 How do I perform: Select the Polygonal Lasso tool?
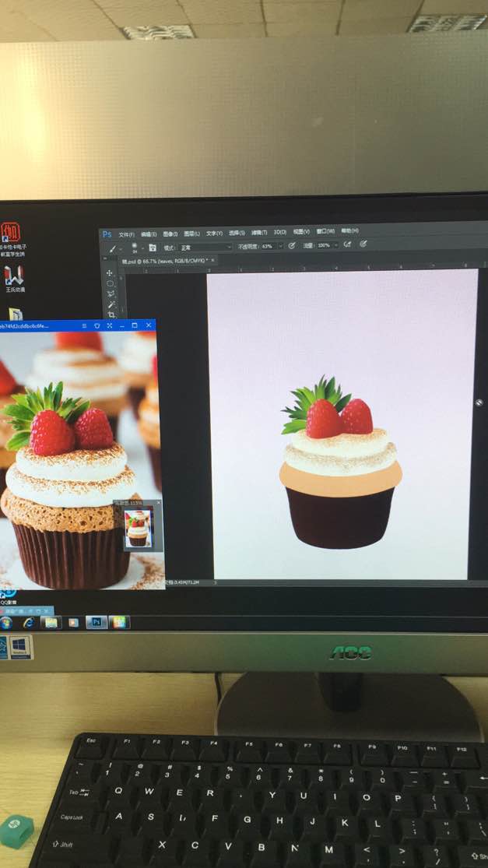111,294
